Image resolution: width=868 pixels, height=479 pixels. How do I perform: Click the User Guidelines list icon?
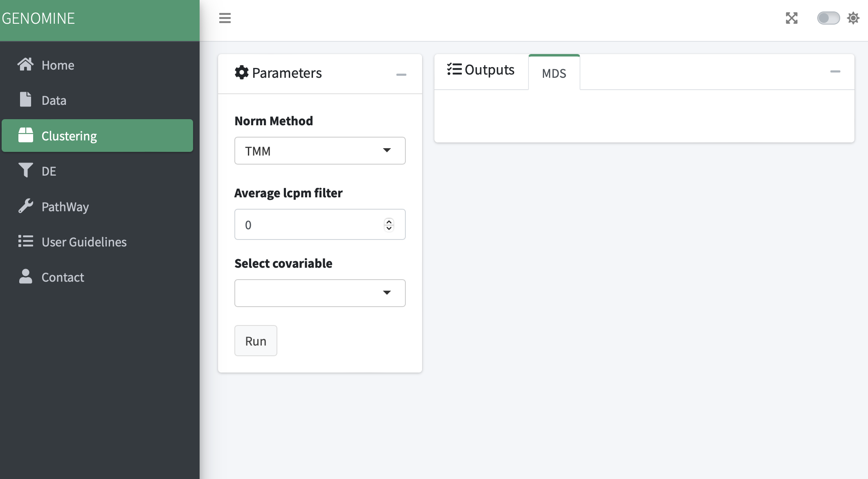point(25,241)
